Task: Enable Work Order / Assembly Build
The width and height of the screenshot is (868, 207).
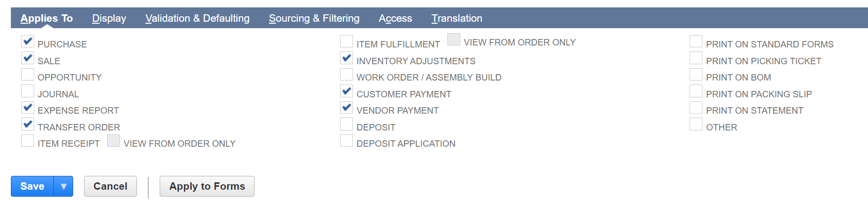Action: (x=347, y=75)
